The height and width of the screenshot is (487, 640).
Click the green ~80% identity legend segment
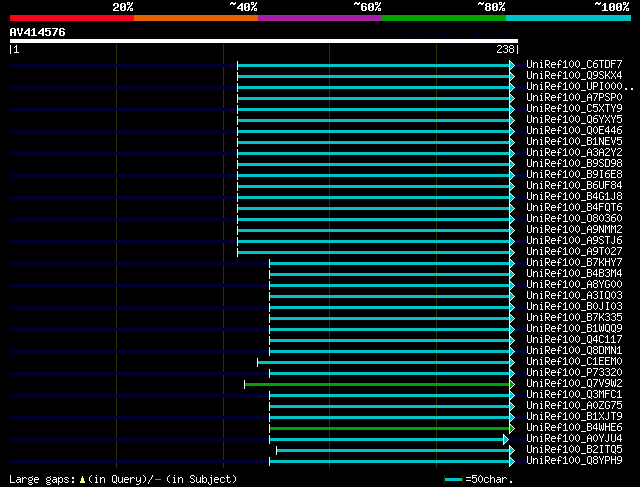tap(444, 18)
